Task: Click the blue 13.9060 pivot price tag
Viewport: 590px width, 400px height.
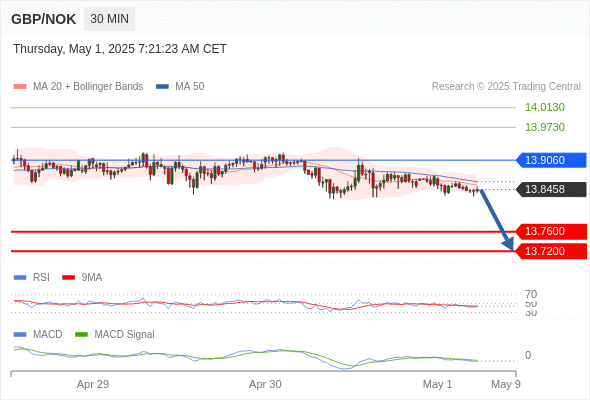Action: pyautogui.click(x=551, y=160)
